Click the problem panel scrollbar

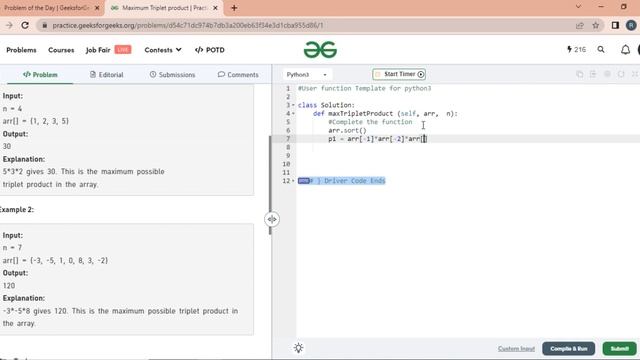click(270, 185)
